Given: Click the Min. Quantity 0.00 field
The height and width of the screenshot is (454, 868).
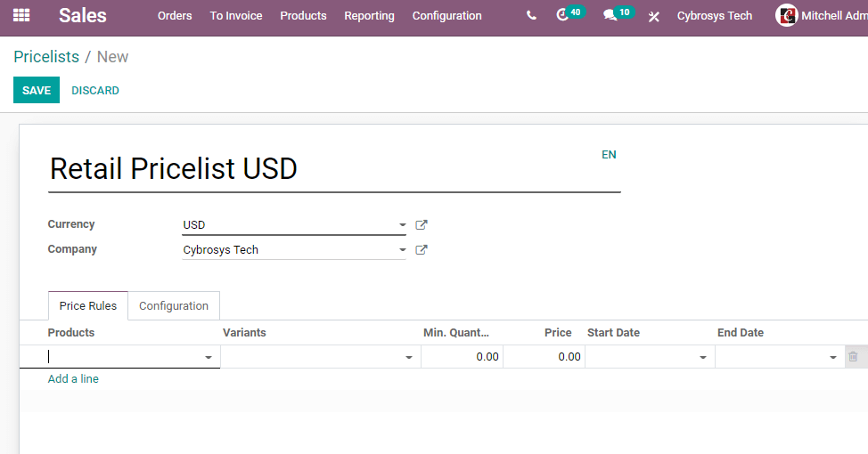Looking at the screenshot, I should [x=463, y=357].
